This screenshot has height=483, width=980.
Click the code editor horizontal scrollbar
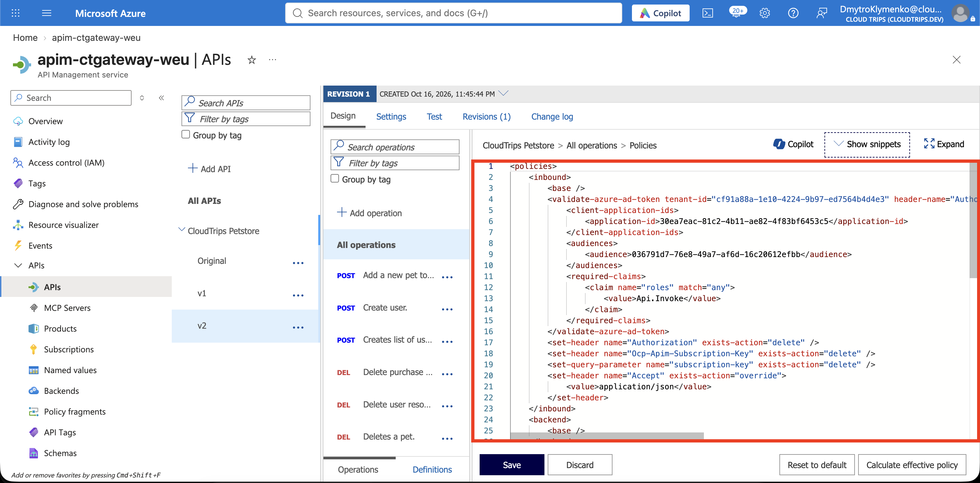(x=607, y=435)
